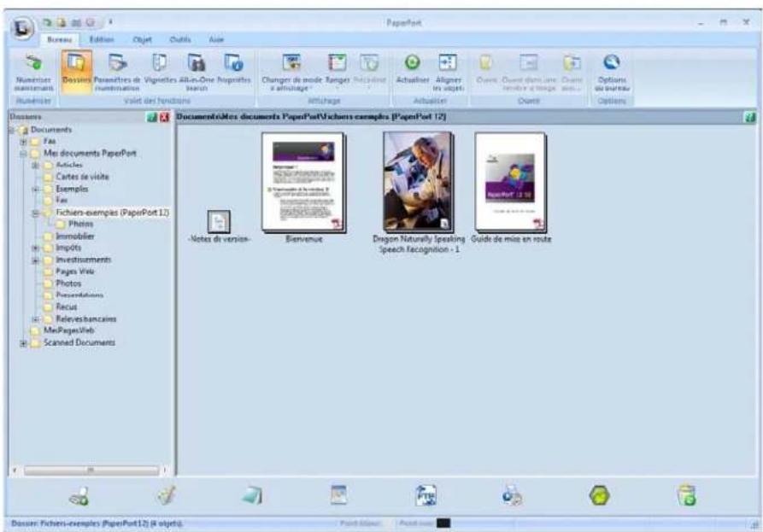Select Guide de mise en route thumbnail

510,183
